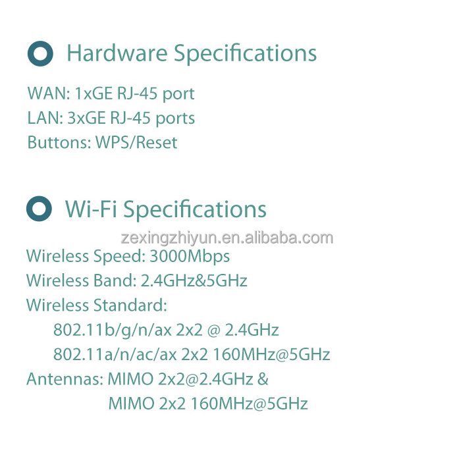
Task: Click the word Wi-Fi in the second heading
Action: pos(91,209)
